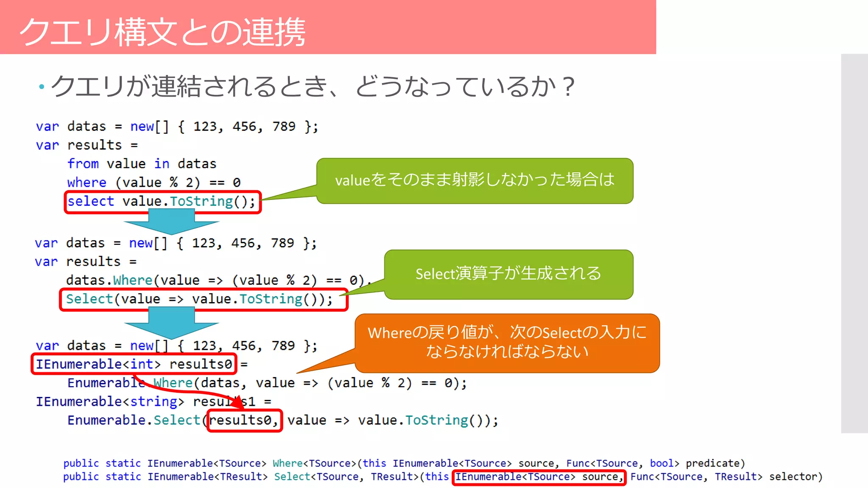Click the line datas.Where(value => (value % 2) == 0).

(x=219, y=280)
